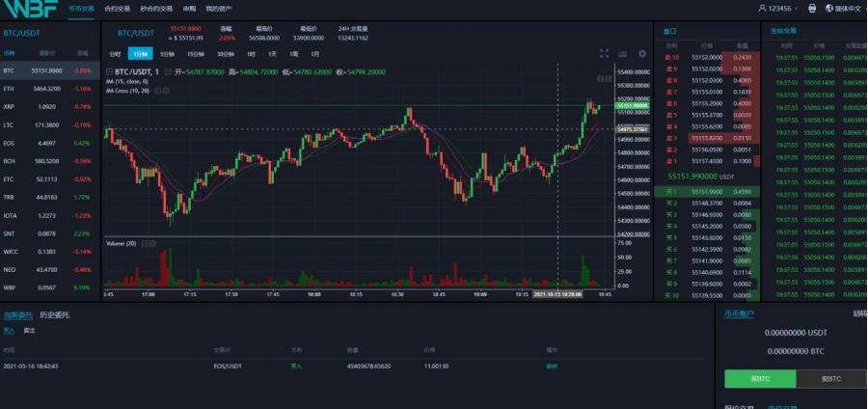Click the user account icon

[x=762, y=8]
